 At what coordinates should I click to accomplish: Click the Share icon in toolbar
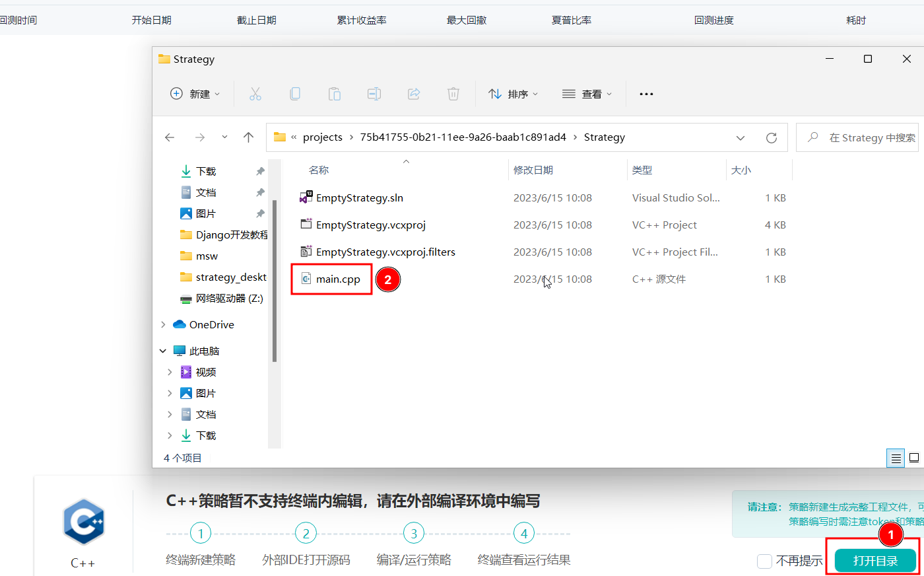pos(414,94)
